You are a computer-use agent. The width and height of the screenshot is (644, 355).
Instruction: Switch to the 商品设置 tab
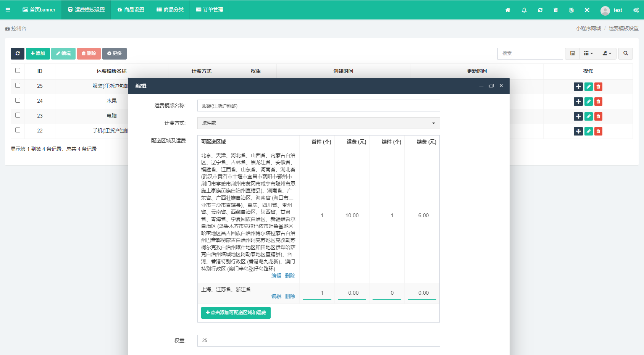[x=131, y=10]
